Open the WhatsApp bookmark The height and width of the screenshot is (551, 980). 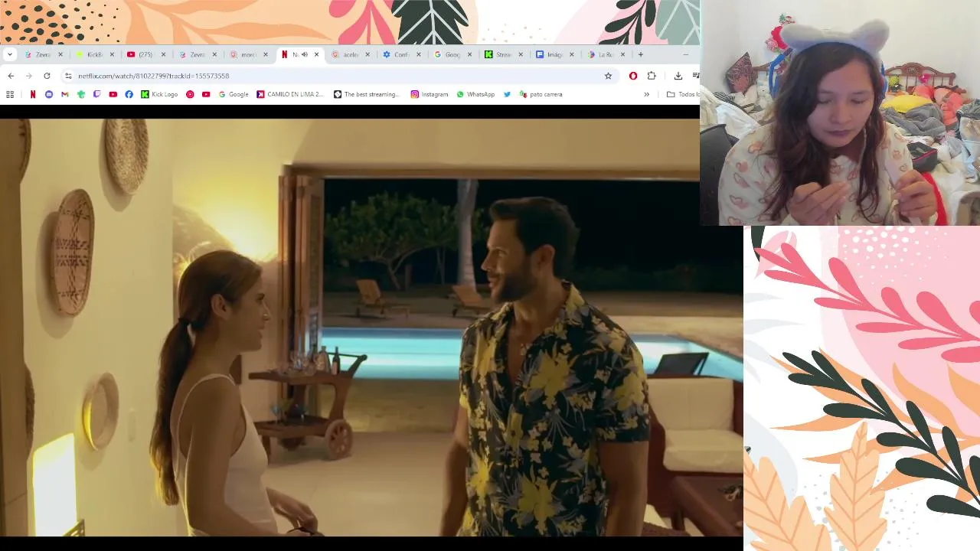point(475,94)
